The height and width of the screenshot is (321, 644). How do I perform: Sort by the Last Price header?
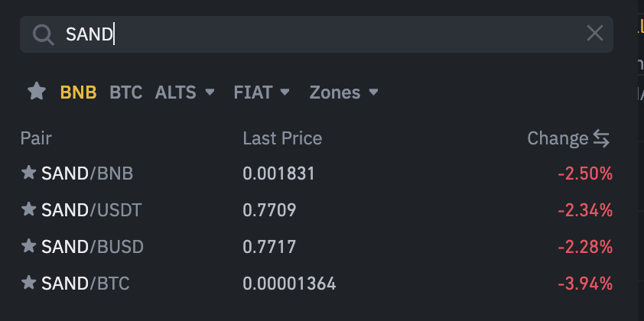tap(282, 138)
